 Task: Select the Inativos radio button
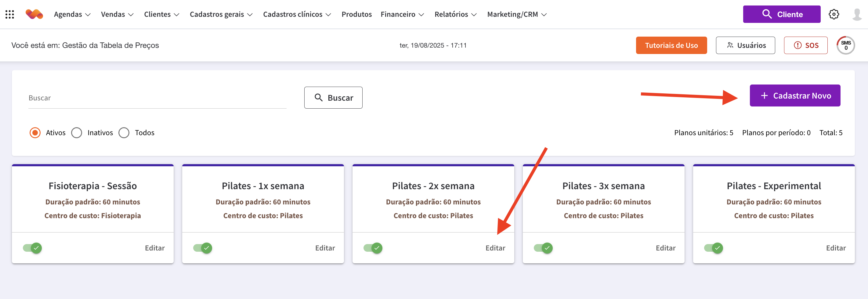point(77,133)
